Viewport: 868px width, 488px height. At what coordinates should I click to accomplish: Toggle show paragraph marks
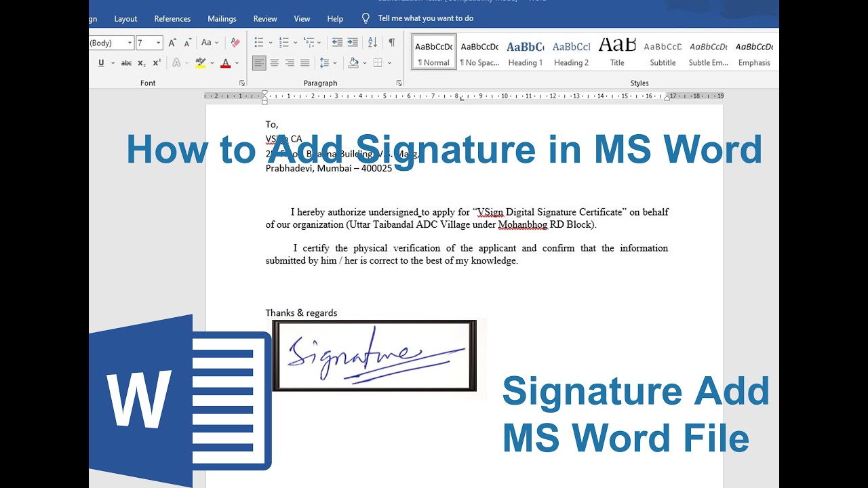(391, 43)
